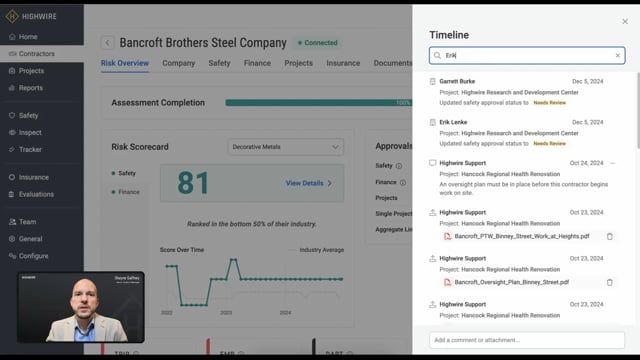This screenshot has width=640, height=360.
Task: Click Bancroft Brothers Steel Company title
Action: [x=203, y=42]
